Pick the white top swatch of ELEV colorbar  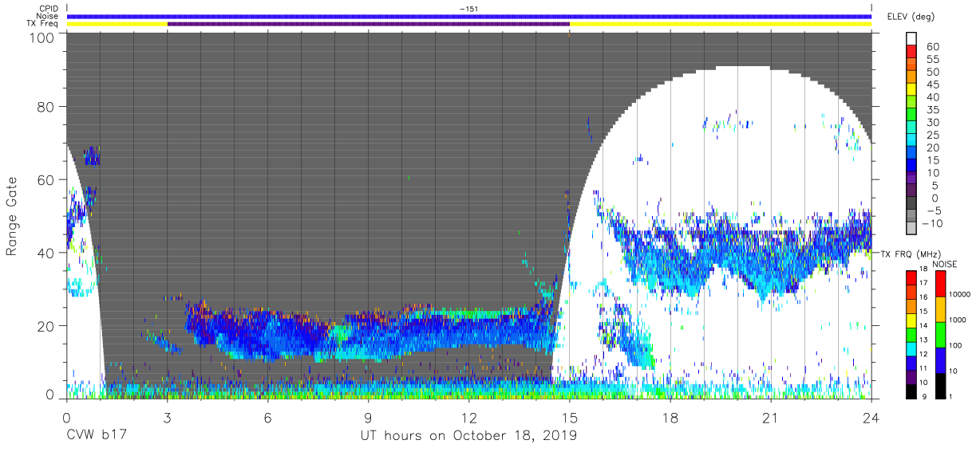pyautogui.click(x=913, y=40)
